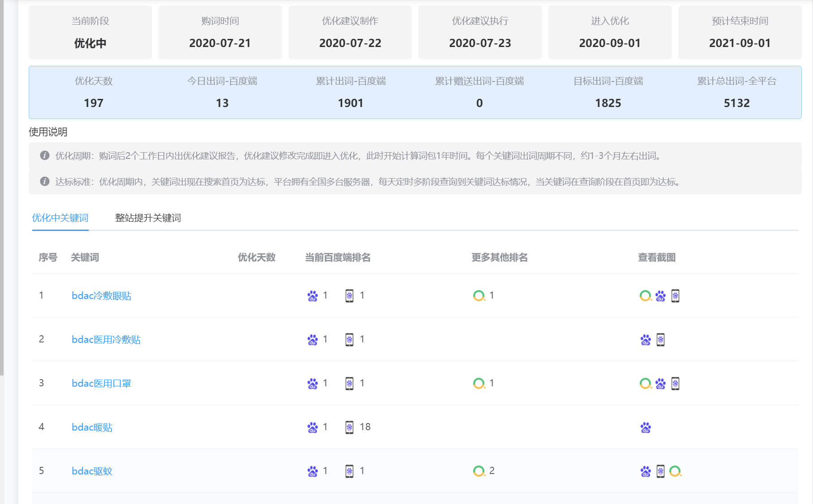Open Baidu screenshot icon for bdac暖贴
The height and width of the screenshot is (504, 813).
coord(646,427)
